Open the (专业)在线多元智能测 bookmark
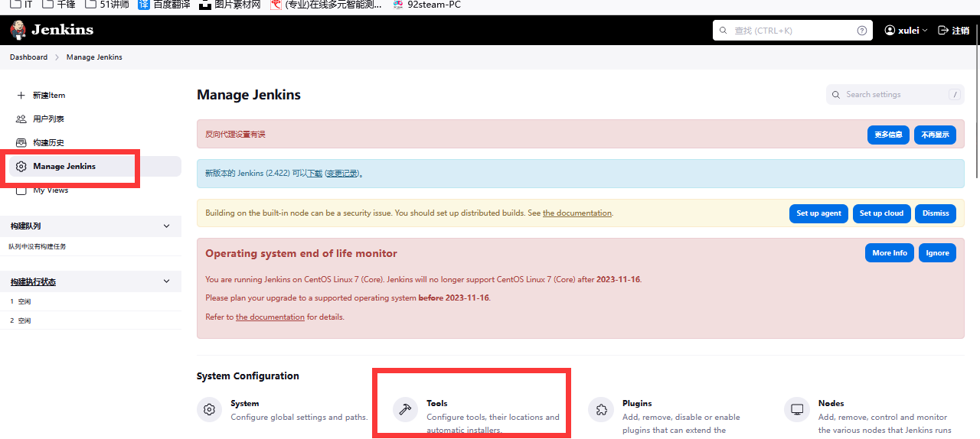The height and width of the screenshot is (439, 980). (325, 5)
